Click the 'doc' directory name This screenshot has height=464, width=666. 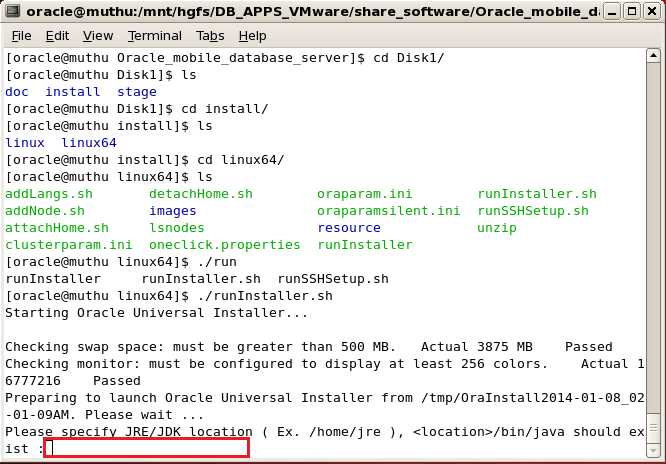(x=17, y=92)
